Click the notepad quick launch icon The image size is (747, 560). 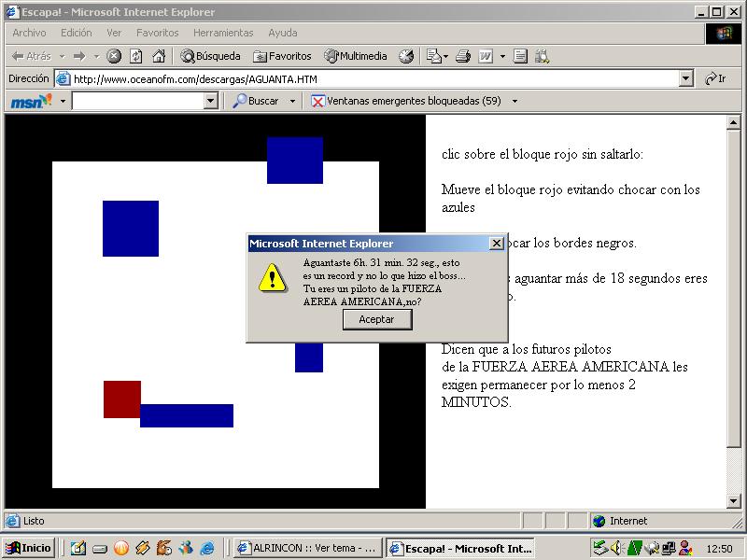click(78, 548)
